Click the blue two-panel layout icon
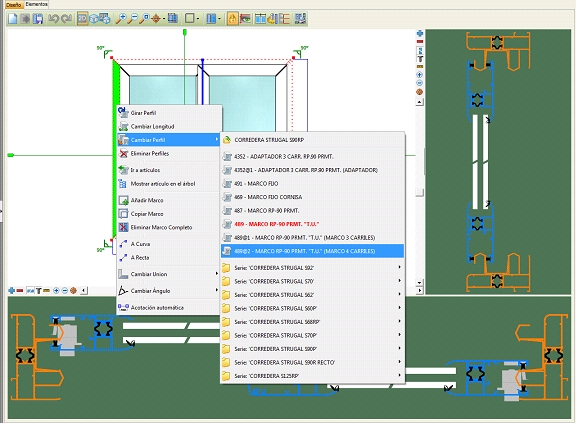The image size is (578, 423). point(211,18)
